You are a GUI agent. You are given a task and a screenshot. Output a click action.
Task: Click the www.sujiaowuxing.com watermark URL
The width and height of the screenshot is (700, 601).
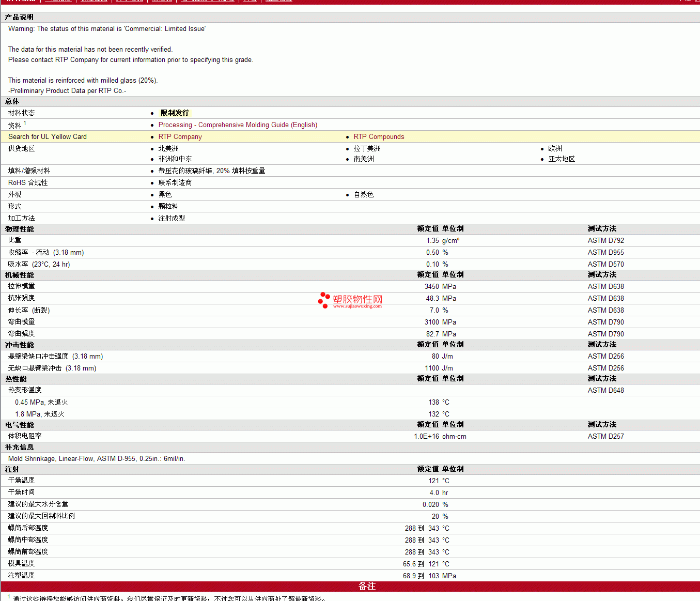click(x=357, y=306)
